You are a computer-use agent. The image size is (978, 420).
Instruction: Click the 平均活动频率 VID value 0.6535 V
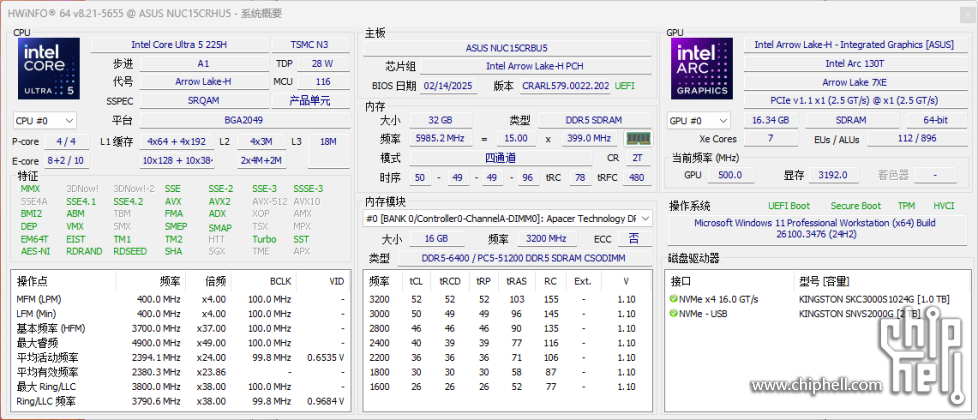[x=326, y=358]
